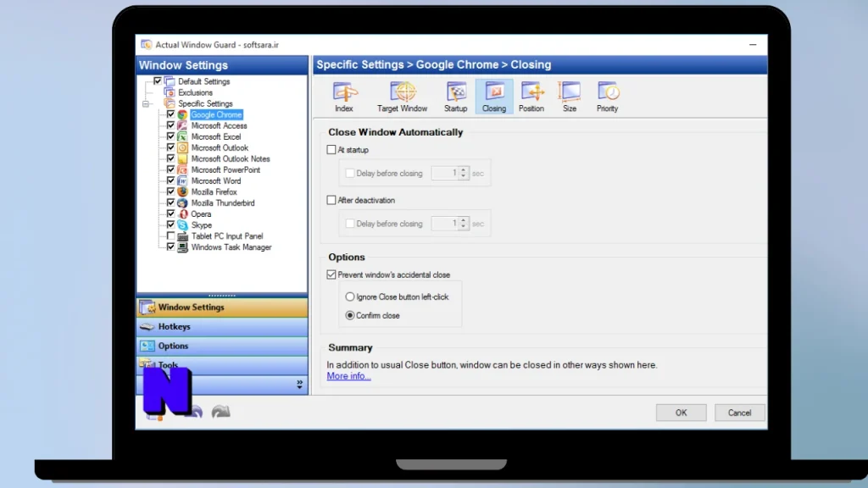Collapse the Specific Settings tree node
868x488 pixels.
[x=146, y=103]
